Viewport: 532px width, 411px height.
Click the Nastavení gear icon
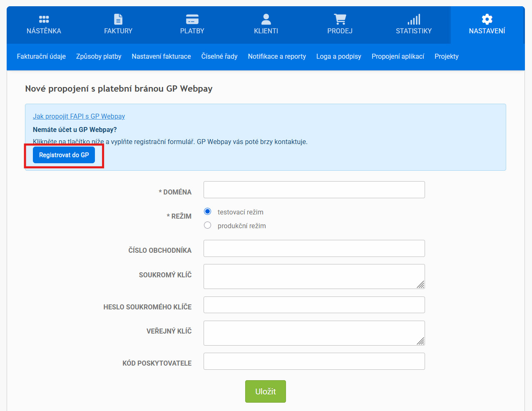487,19
